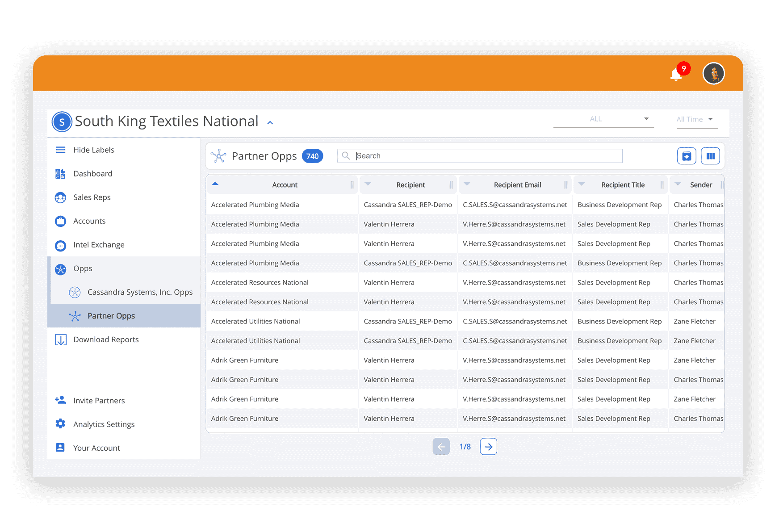Open Recipient Email column filter arrow
This screenshot has width=779, height=532.
(467, 184)
